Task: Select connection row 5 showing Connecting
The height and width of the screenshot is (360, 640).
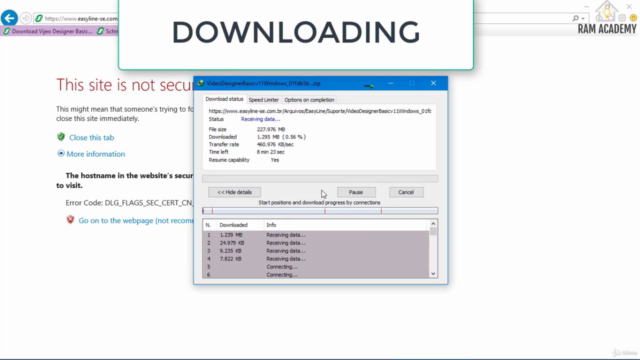Action: click(x=316, y=267)
